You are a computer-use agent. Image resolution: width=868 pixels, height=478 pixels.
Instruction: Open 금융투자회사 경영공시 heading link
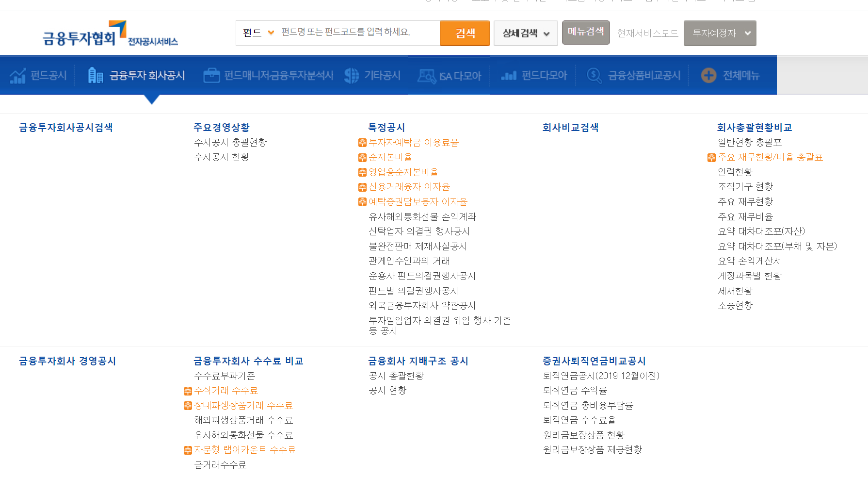67,361
